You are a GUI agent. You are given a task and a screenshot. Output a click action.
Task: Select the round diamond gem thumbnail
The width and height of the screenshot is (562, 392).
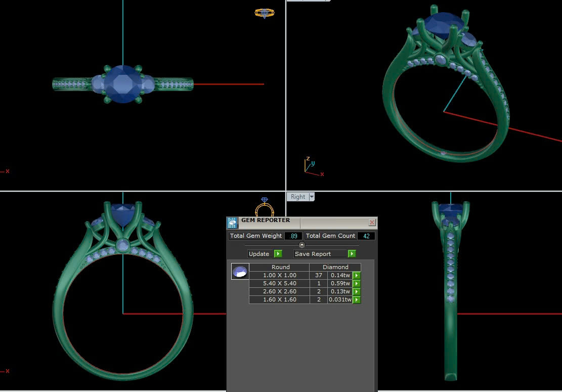coord(240,272)
